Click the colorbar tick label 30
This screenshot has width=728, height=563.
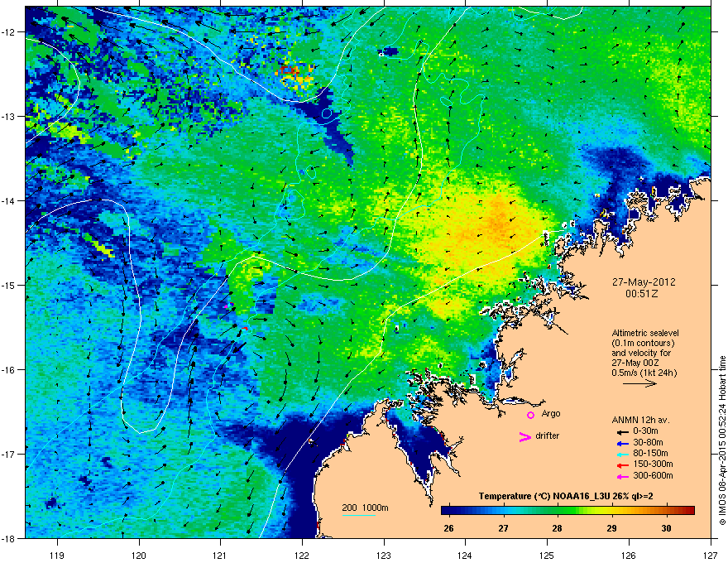coord(666,528)
